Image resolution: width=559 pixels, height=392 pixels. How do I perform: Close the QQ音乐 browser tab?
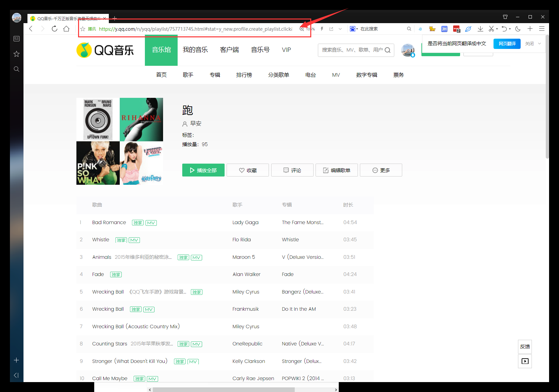click(x=105, y=19)
